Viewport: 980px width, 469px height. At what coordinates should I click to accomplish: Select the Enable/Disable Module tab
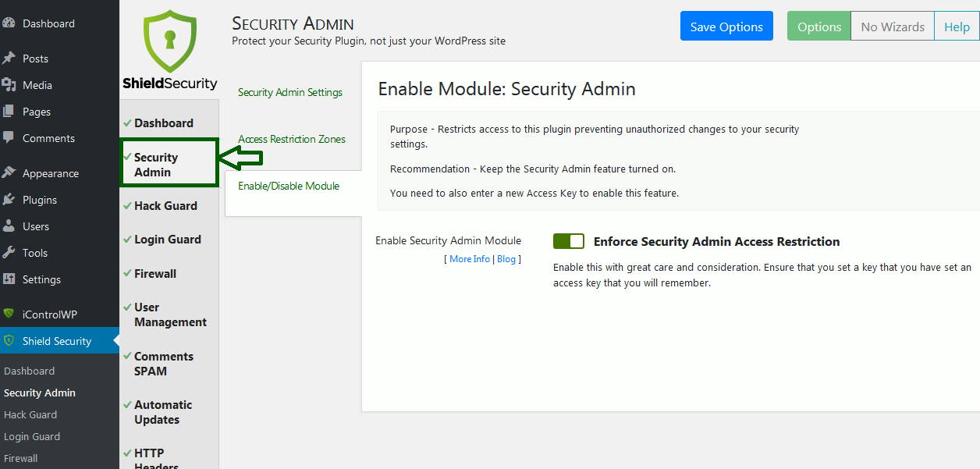click(289, 186)
